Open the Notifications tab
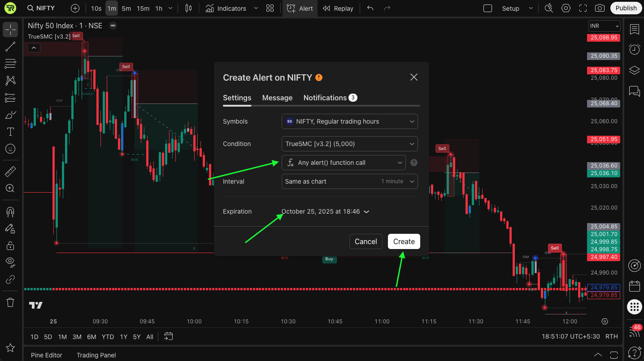The height and width of the screenshot is (361, 644). pyautogui.click(x=325, y=98)
